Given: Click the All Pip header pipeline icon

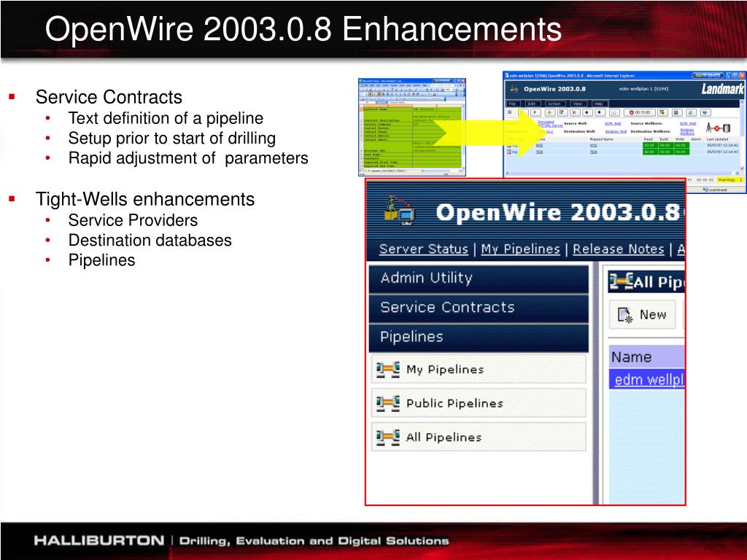Looking at the screenshot, I should point(622,282).
